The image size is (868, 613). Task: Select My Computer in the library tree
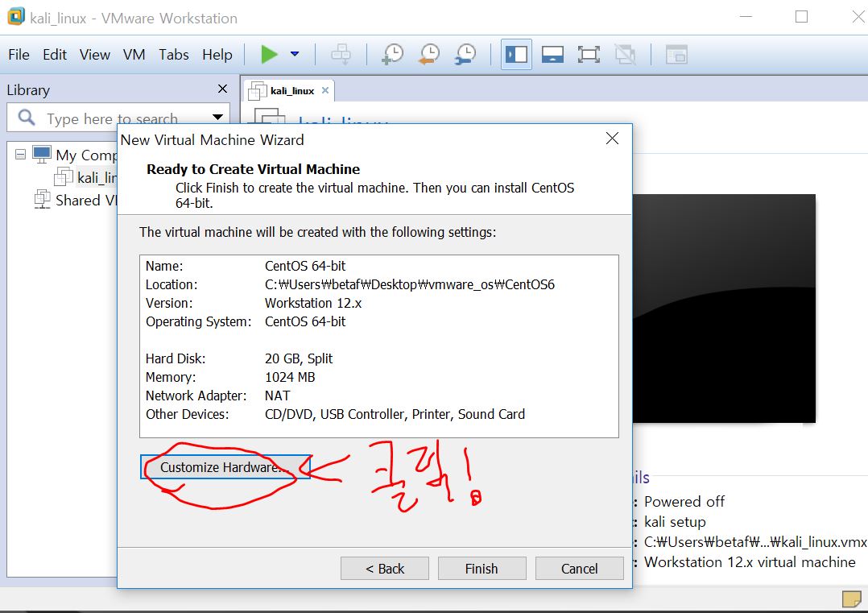tap(86, 155)
